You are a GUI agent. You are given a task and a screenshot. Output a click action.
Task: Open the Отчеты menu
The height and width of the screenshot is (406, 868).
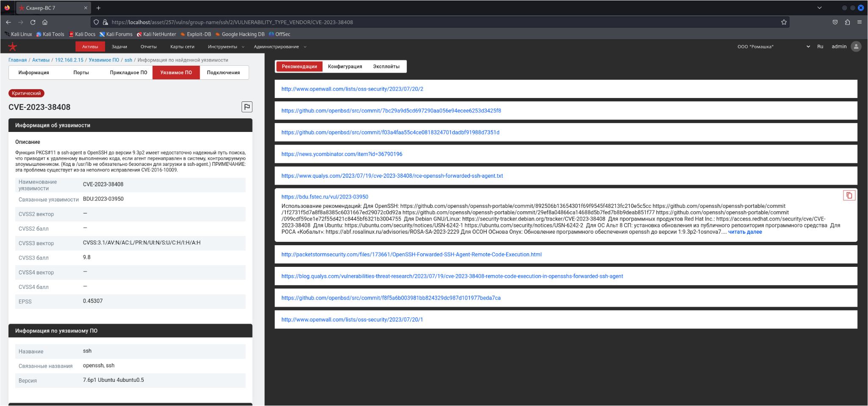(149, 47)
